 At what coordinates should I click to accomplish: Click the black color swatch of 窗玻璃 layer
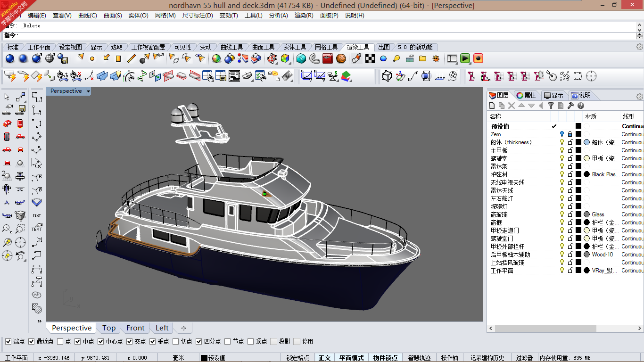click(578, 214)
